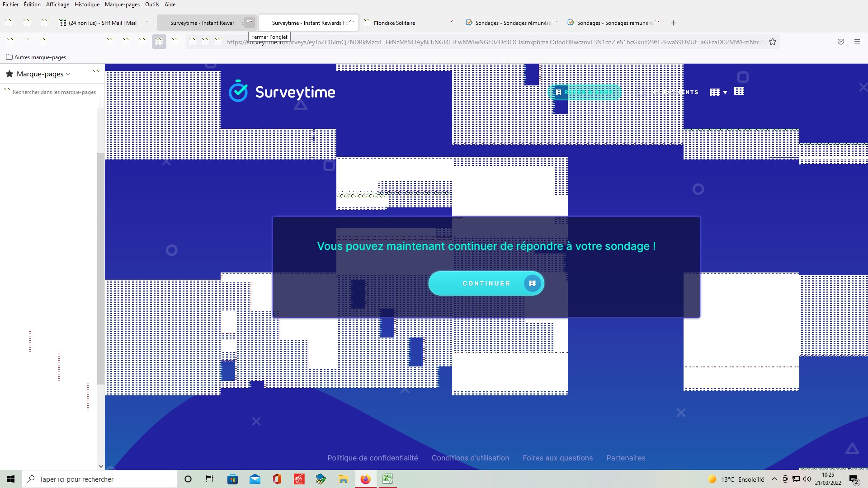Open the My Payments link
The width and height of the screenshot is (868, 488).
(667, 92)
